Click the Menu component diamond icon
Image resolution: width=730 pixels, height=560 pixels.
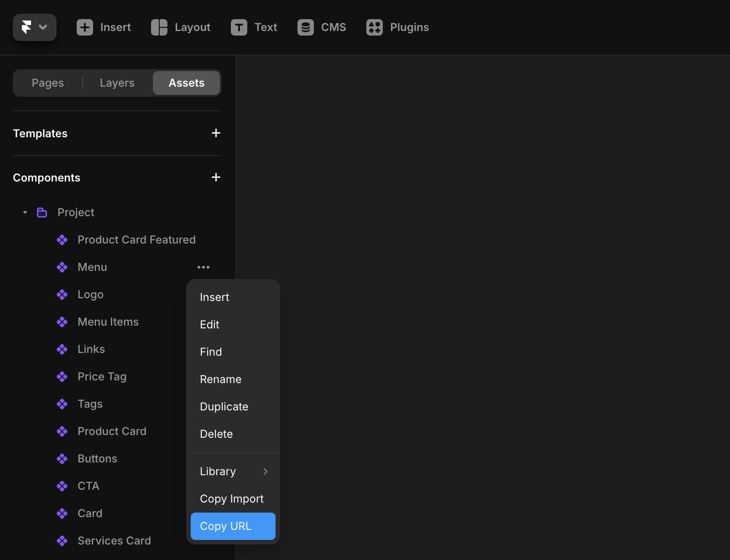[x=62, y=267]
